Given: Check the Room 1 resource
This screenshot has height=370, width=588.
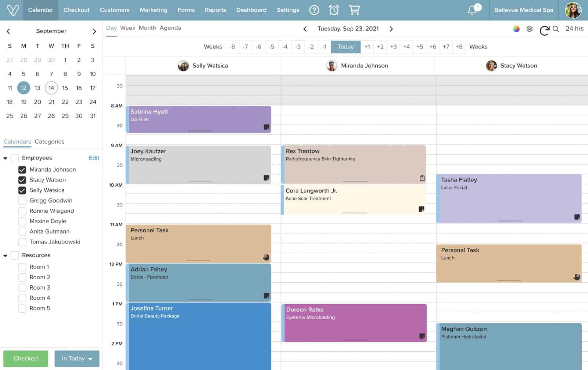Looking at the screenshot, I should click(x=22, y=267).
